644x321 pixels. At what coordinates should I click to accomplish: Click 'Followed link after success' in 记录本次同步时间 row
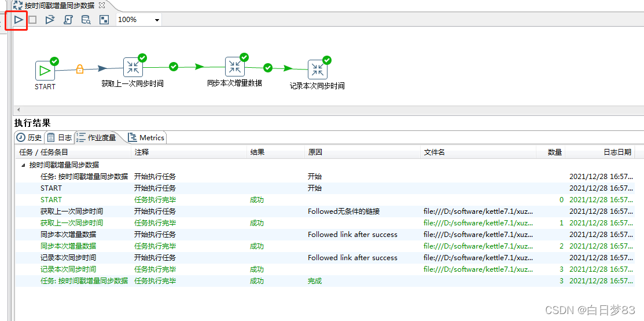352,258
